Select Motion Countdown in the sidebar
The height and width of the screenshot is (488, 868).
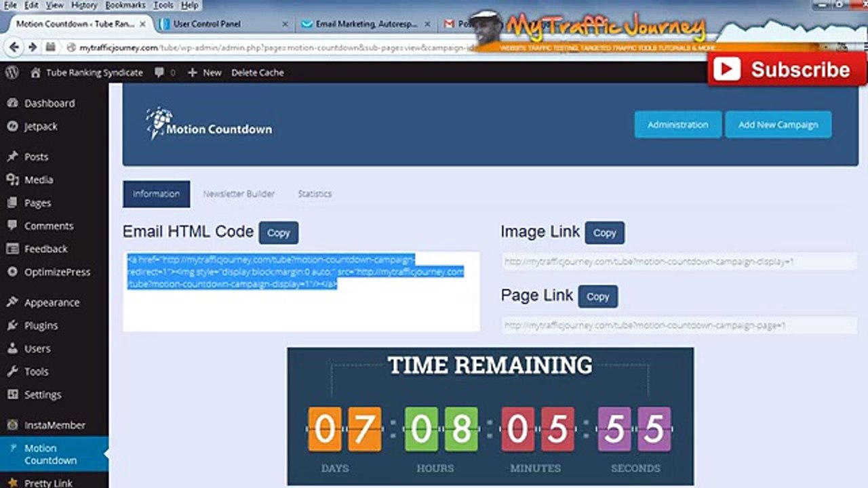pyautogui.click(x=54, y=454)
